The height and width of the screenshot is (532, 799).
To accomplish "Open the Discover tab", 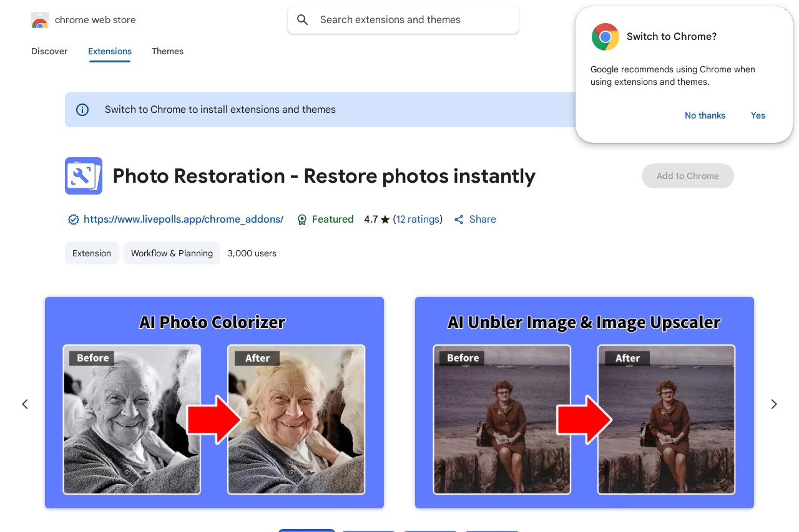I will pyautogui.click(x=49, y=51).
